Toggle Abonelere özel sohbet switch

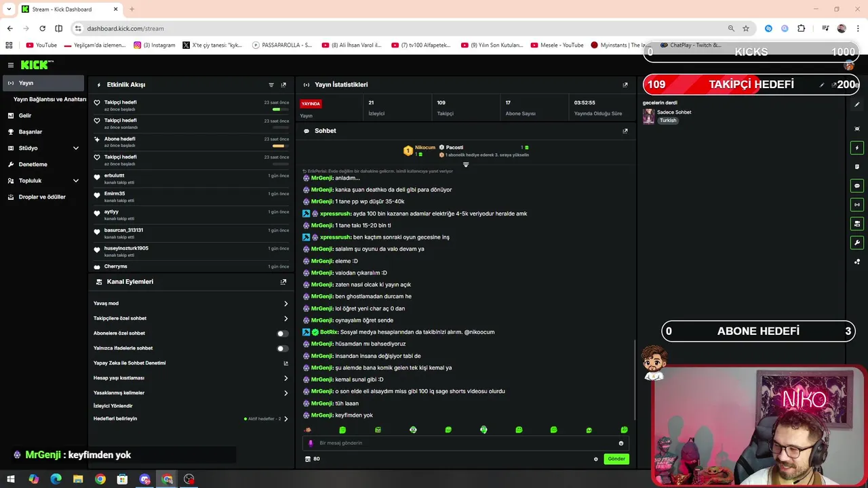(283, 333)
